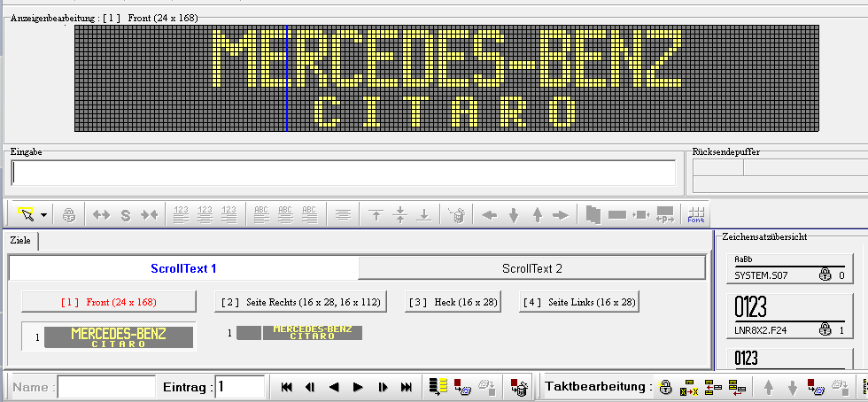Click the ABC right-aligned text icon

point(309,214)
